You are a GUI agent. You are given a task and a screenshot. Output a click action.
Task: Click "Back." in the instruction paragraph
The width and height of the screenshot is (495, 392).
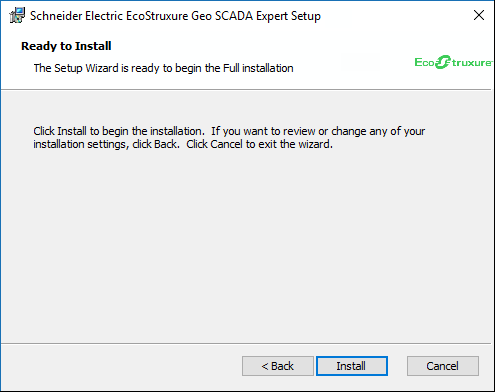coord(167,144)
